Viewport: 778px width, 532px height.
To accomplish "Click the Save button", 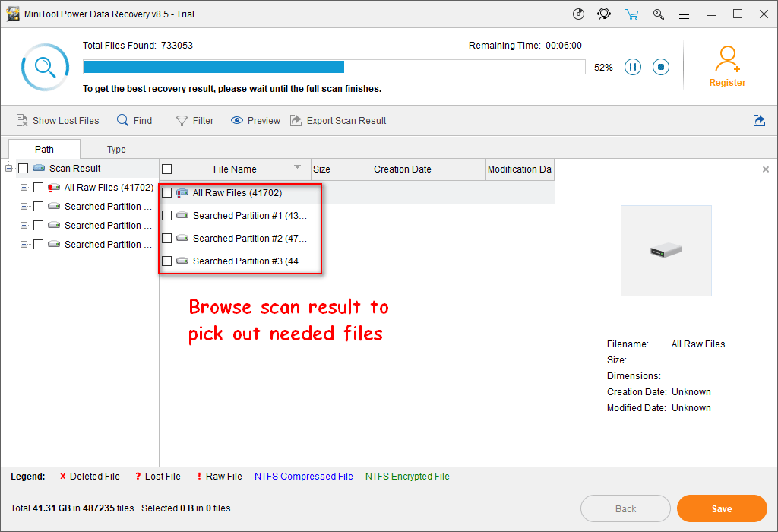I will point(722,508).
